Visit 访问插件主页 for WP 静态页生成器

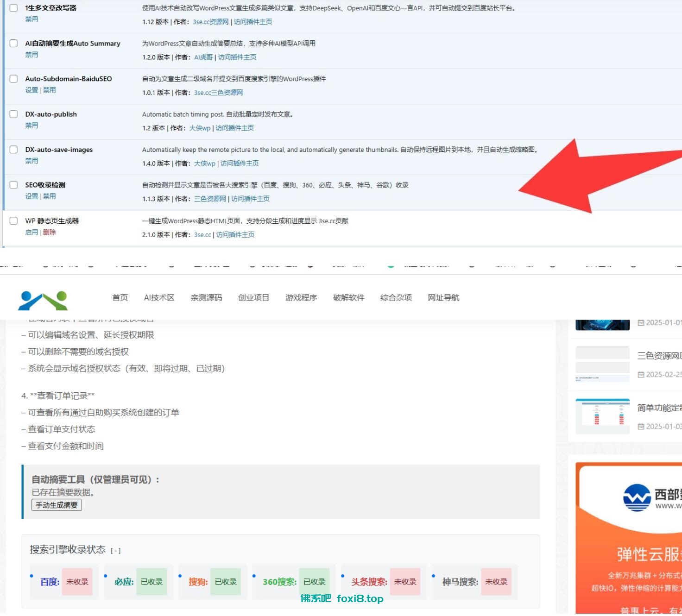[x=235, y=235]
